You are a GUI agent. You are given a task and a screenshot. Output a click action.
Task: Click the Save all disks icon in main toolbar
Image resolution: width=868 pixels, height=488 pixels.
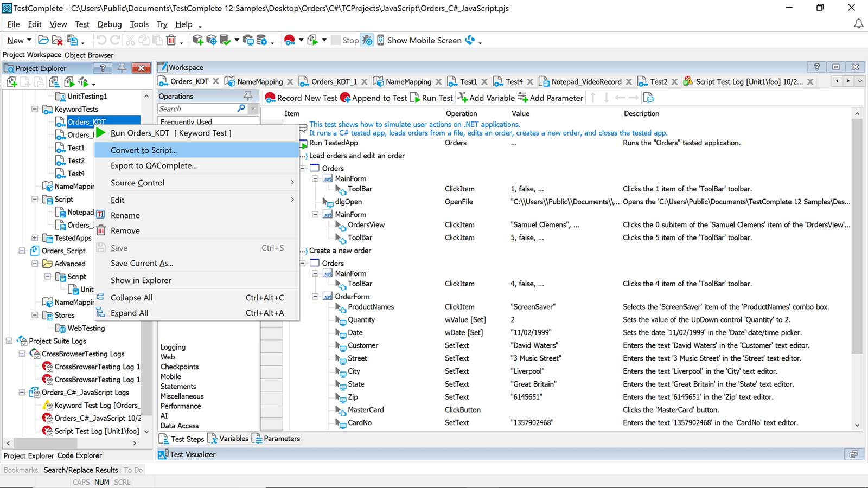coord(72,40)
